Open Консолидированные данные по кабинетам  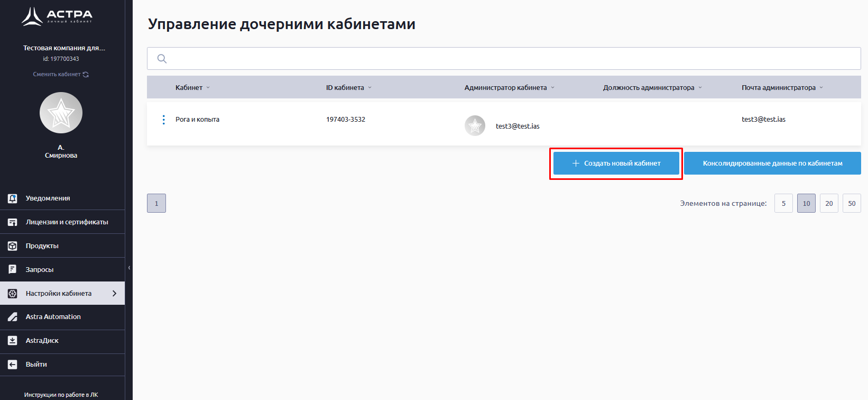772,163
